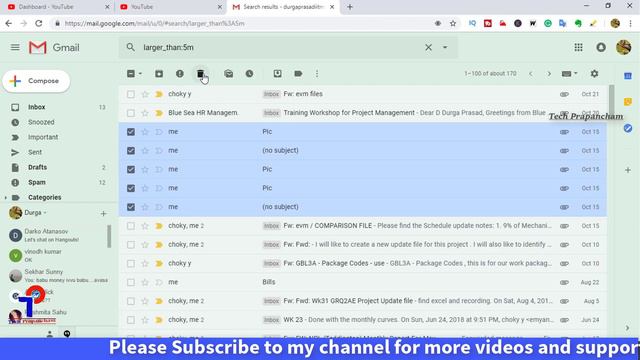Screen dimensions: 640x360
Task: Open the Sent folder
Action: pyautogui.click(x=35, y=152)
